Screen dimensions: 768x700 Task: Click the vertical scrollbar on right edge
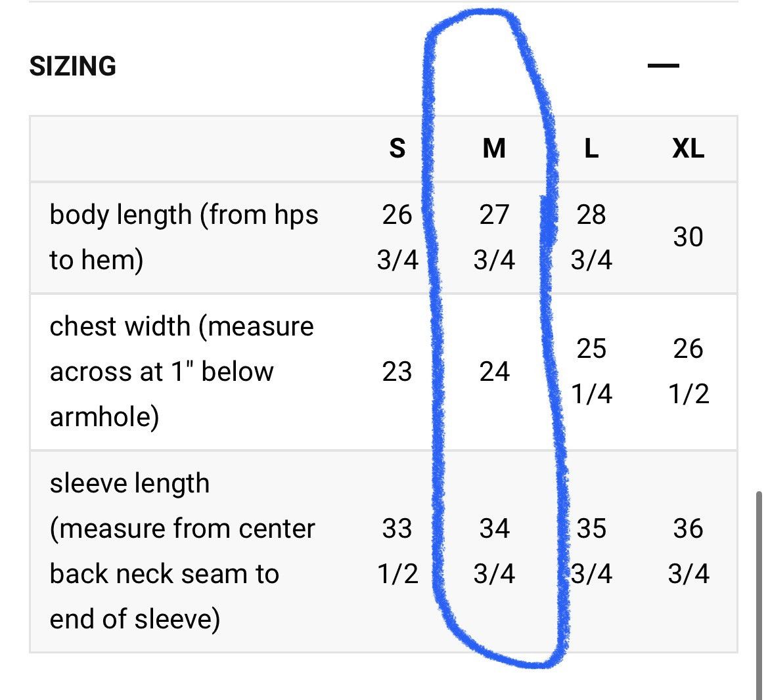pyautogui.click(x=759, y=595)
